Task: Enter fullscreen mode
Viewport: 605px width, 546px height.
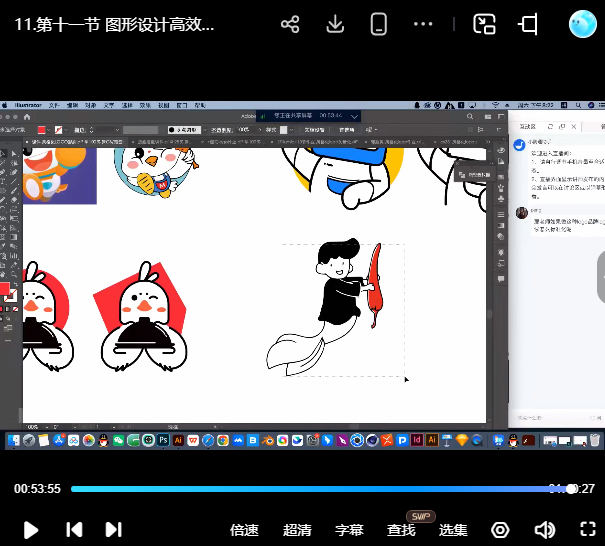Action: 588,530
